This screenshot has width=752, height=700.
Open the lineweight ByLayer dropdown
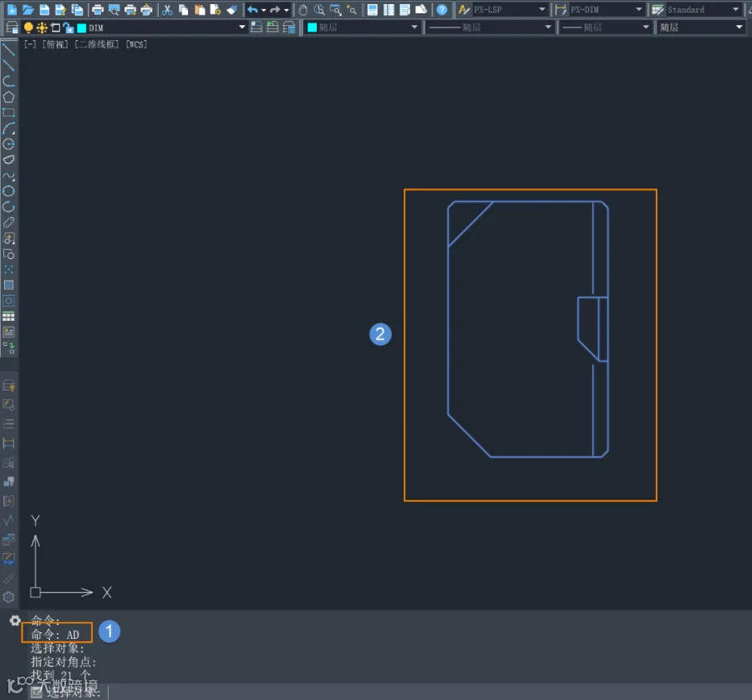[646, 28]
